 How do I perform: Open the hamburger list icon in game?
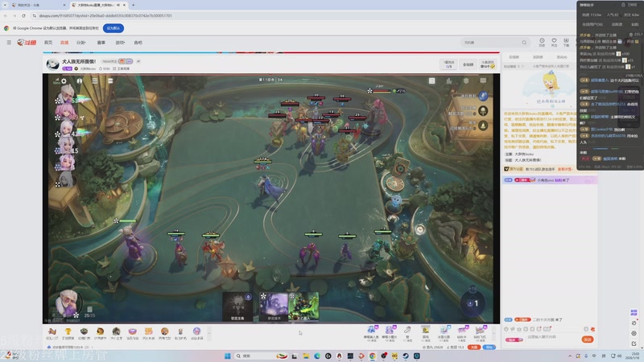pos(95,81)
